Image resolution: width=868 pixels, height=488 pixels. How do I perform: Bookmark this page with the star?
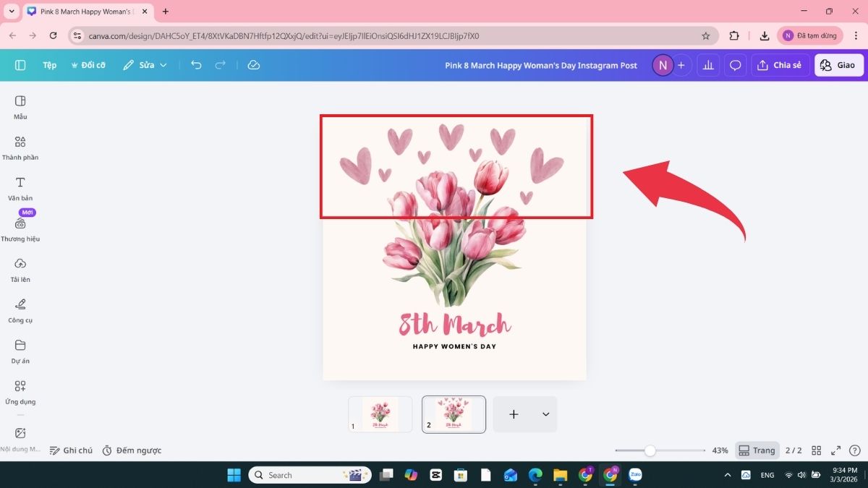[705, 35]
